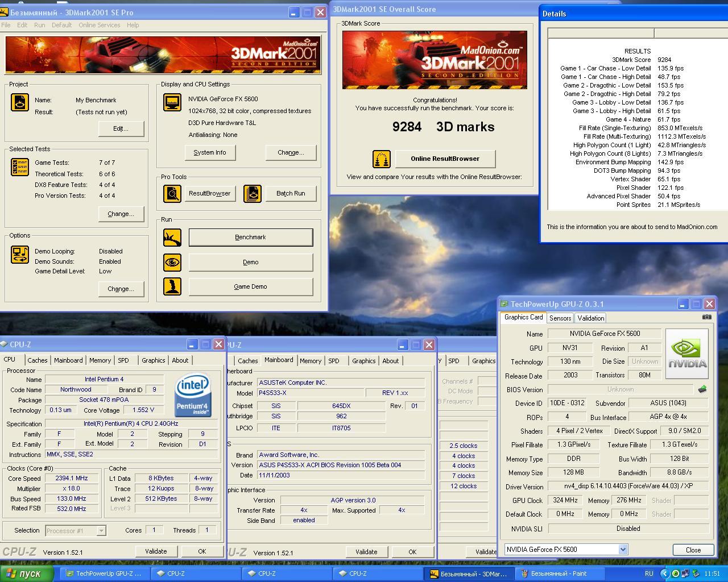The width and height of the screenshot is (728, 582).
Task: Click the GPU Clock 324 MHz value
Action: tap(565, 500)
